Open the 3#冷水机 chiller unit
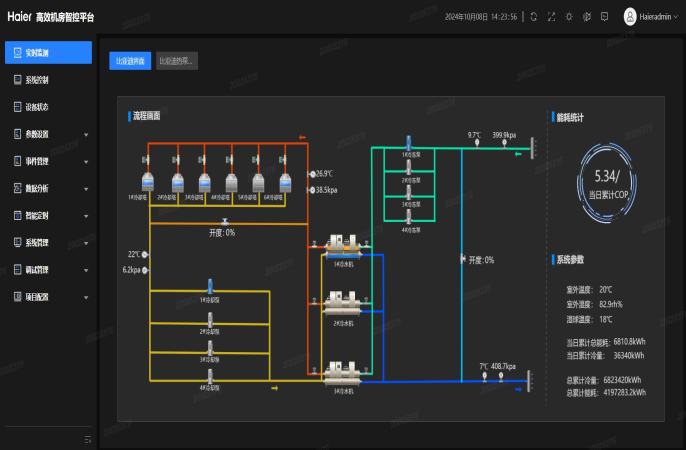686x450 pixels. (343, 374)
